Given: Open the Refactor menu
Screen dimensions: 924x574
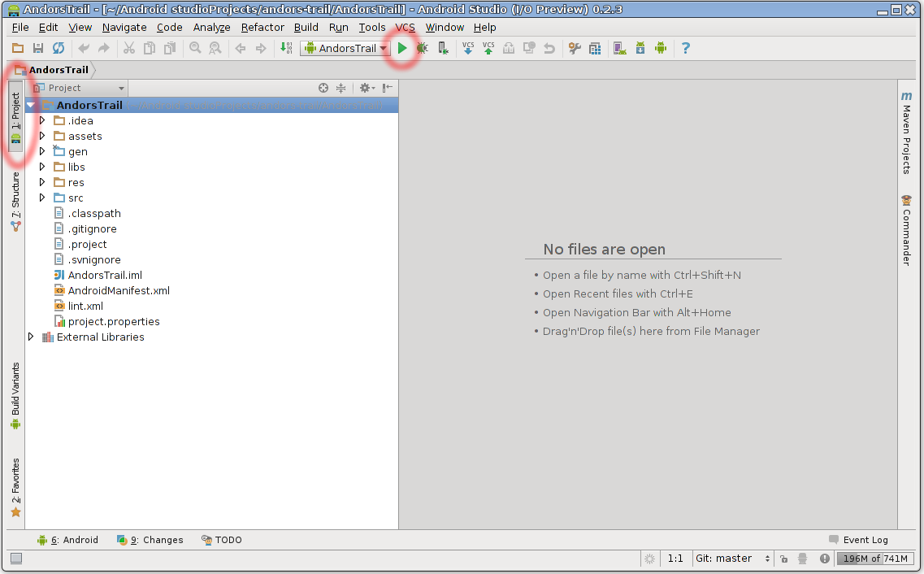Looking at the screenshot, I should pos(262,27).
